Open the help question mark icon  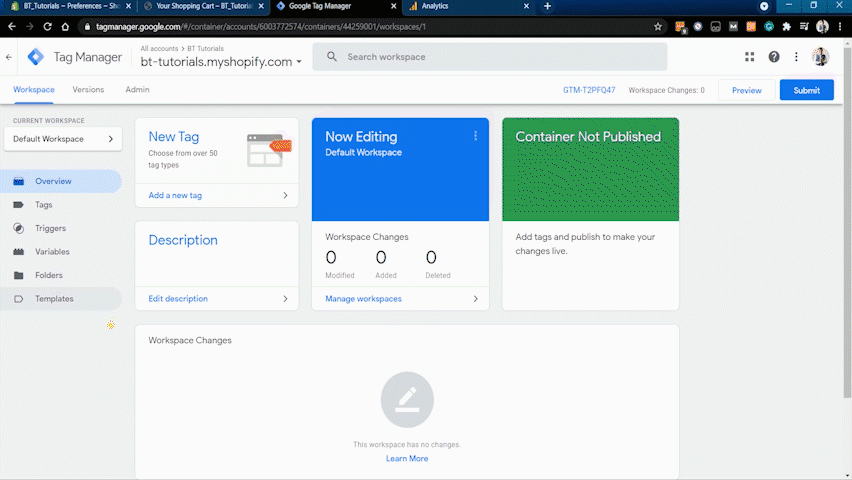pyautogui.click(x=774, y=57)
